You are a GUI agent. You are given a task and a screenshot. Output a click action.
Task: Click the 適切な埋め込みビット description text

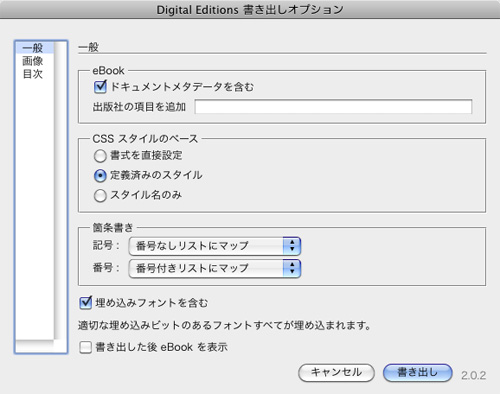point(225,325)
